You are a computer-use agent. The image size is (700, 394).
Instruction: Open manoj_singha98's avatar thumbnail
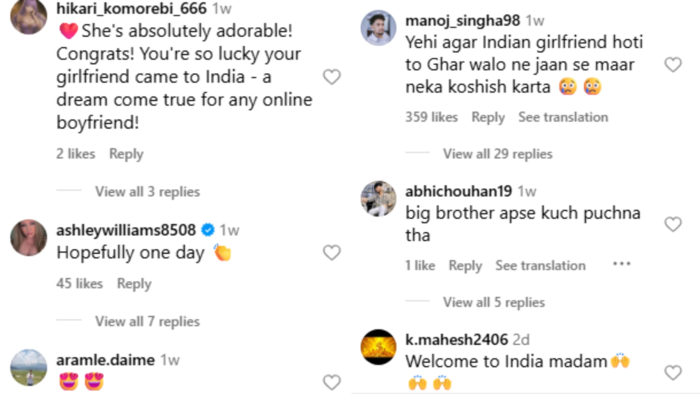point(378,28)
